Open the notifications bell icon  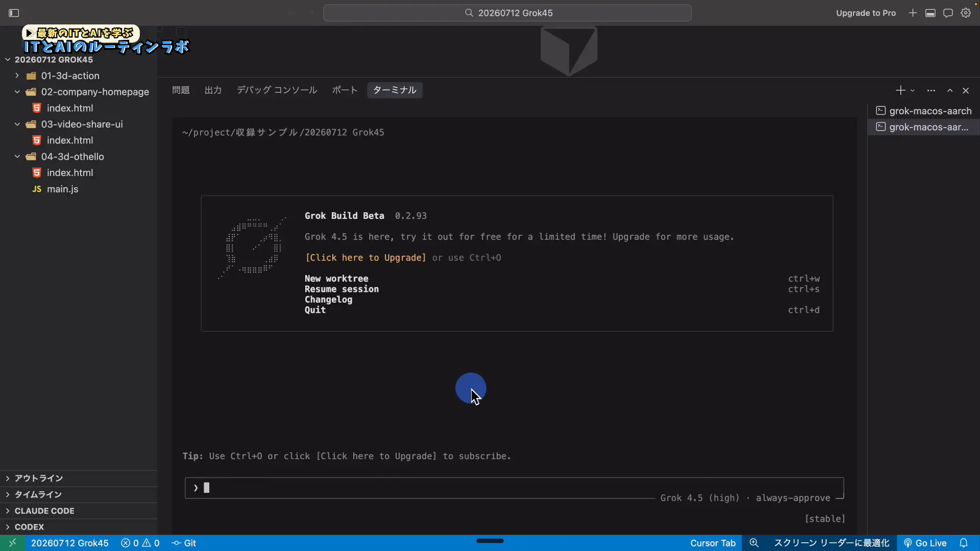pos(964,543)
